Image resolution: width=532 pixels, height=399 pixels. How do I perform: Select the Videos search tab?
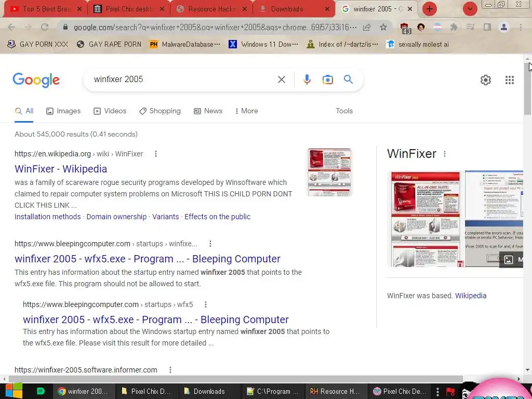point(110,111)
